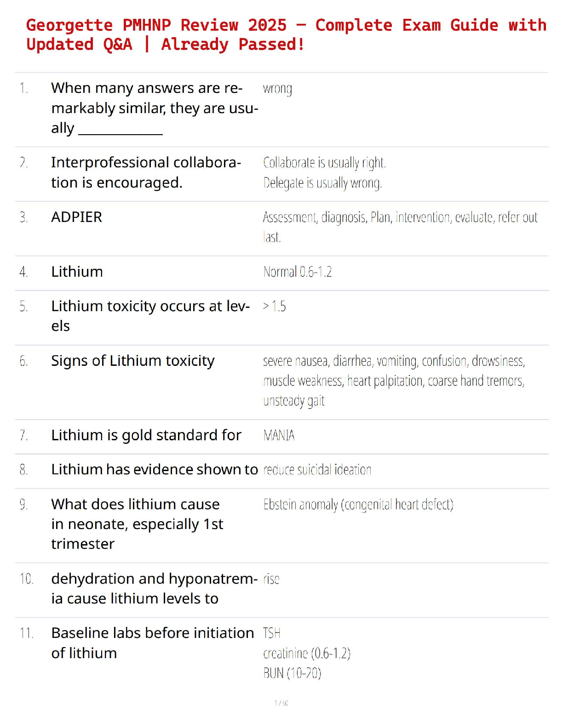Click the "Interprofessional collaboration is encouraged" term
The image size is (563, 728).
point(146,172)
